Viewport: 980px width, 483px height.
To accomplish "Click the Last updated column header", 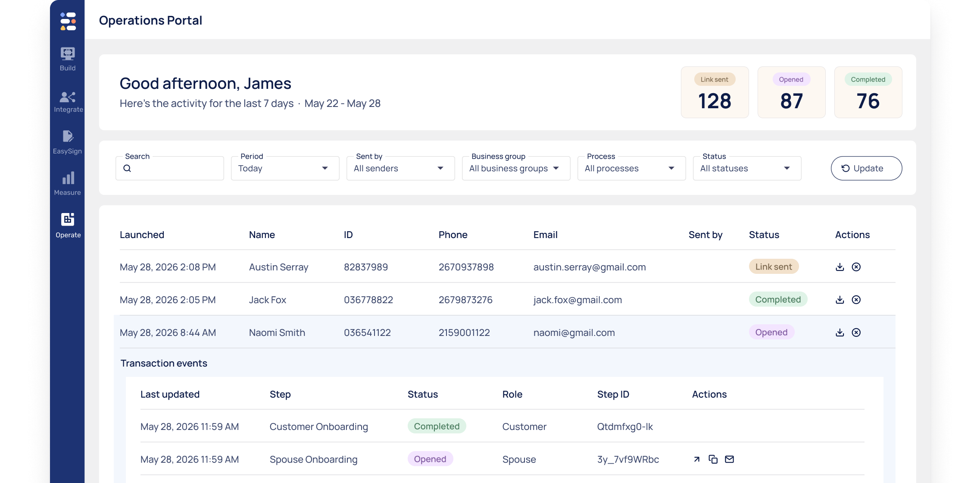I will tap(170, 394).
